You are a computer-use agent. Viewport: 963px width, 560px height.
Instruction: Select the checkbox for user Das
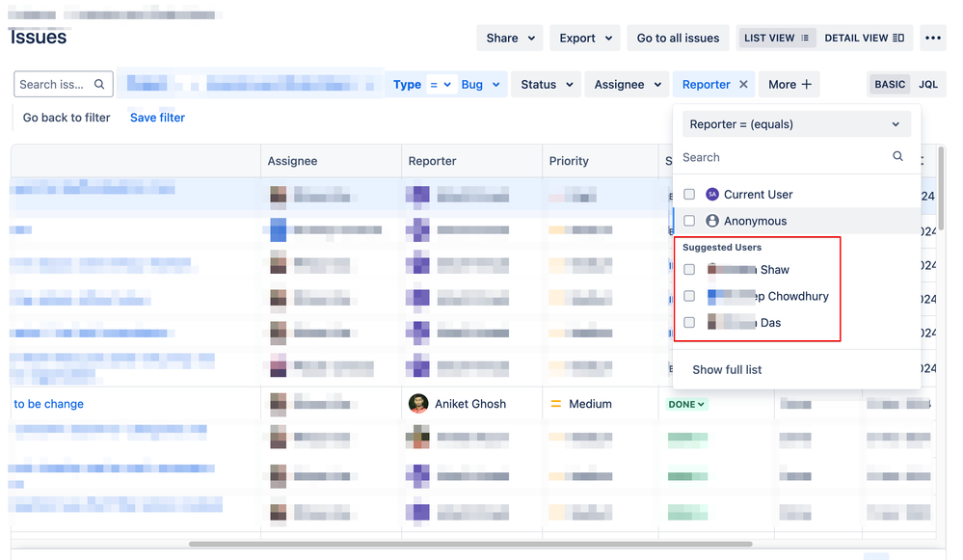[x=689, y=323]
